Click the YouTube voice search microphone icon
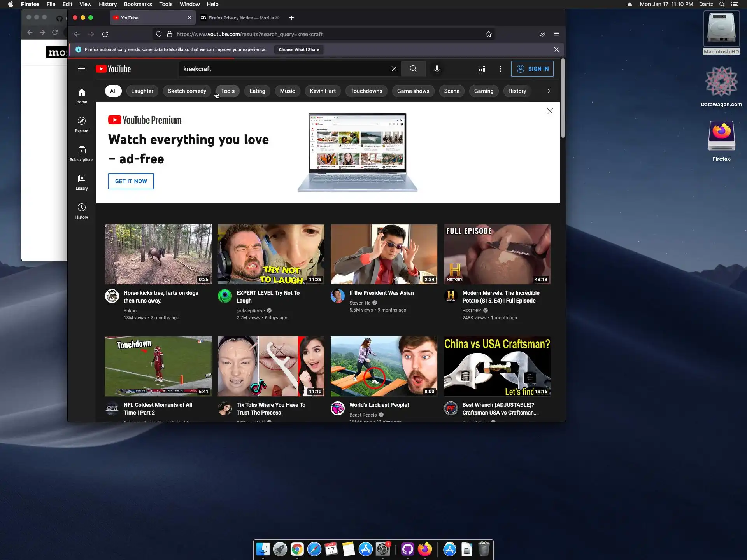 [437, 69]
